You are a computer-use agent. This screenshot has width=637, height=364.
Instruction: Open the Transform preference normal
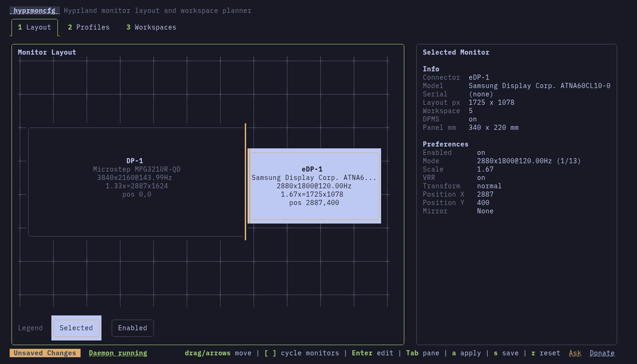point(489,186)
